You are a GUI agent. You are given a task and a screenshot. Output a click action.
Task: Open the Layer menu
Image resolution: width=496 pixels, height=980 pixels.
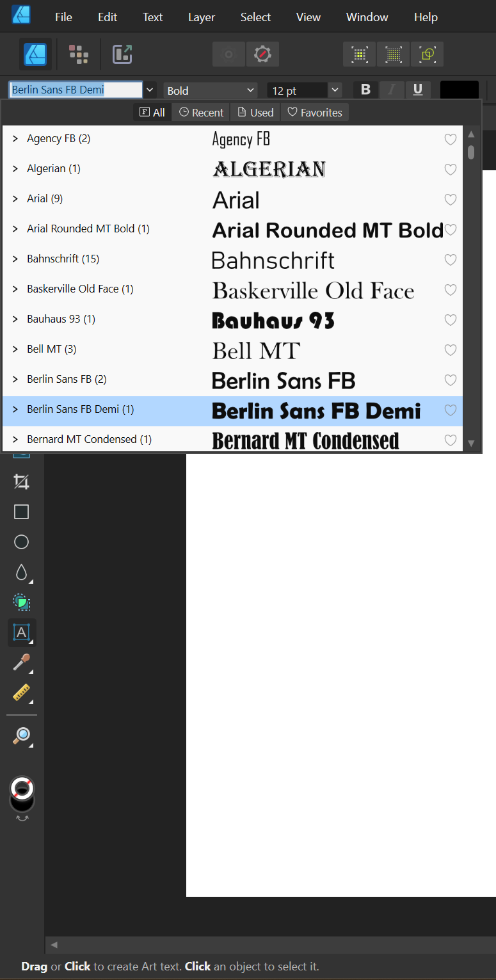[202, 17]
